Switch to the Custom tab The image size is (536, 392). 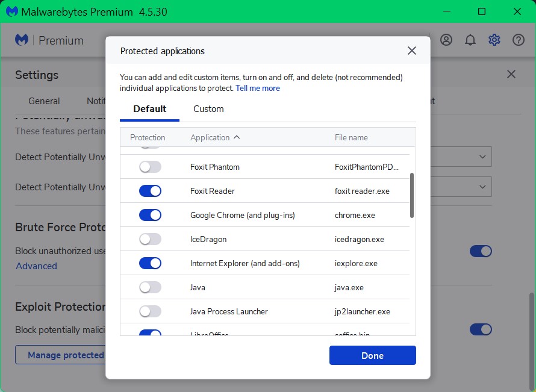click(208, 109)
